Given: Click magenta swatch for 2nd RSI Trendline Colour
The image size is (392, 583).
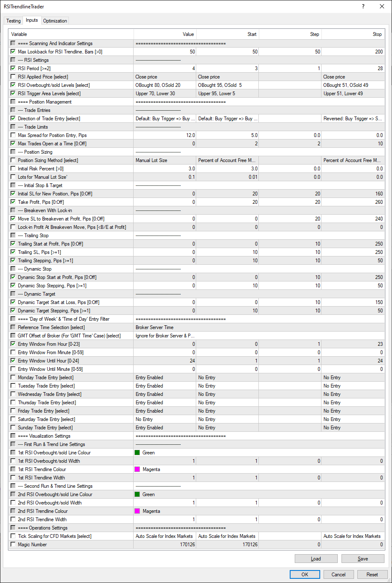Looking at the screenshot, I should pyautogui.click(x=137, y=511).
